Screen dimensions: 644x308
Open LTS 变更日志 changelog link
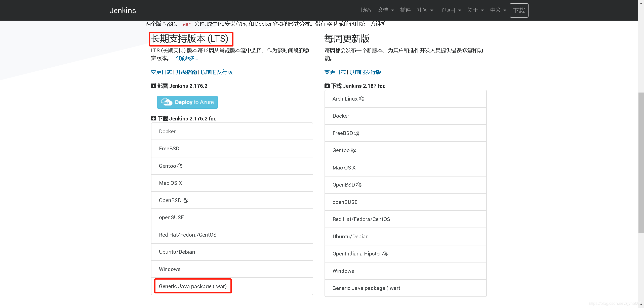tap(161, 72)
